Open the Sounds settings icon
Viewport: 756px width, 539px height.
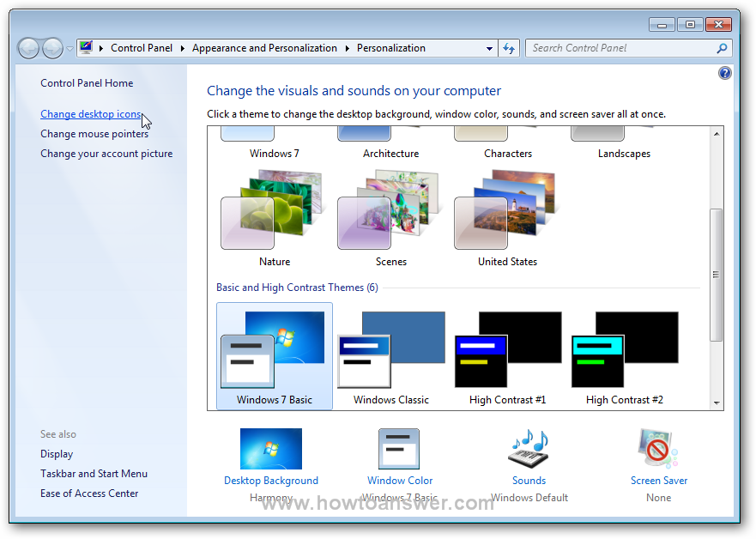click(x=529, y=449)
